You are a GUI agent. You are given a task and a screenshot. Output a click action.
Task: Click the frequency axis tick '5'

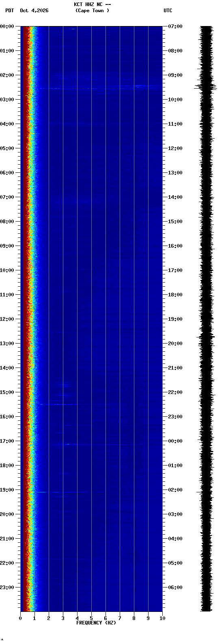(91, 618)
